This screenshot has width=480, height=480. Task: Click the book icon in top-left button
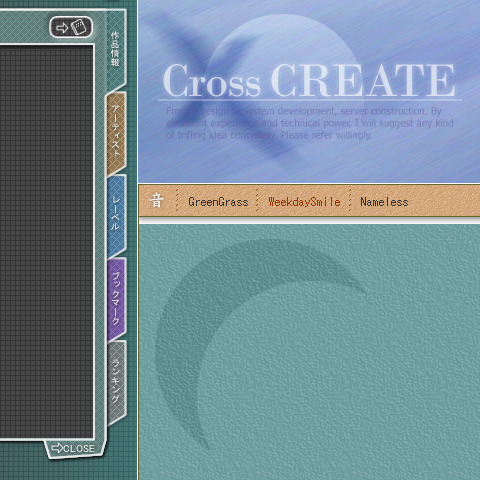click(x=79, y=27)
